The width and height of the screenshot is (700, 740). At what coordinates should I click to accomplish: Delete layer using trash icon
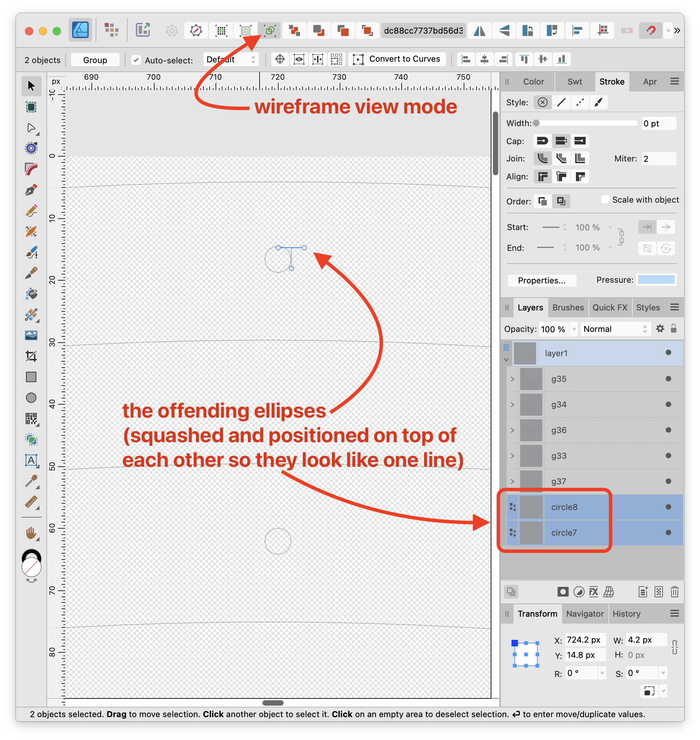click(674, 592)
